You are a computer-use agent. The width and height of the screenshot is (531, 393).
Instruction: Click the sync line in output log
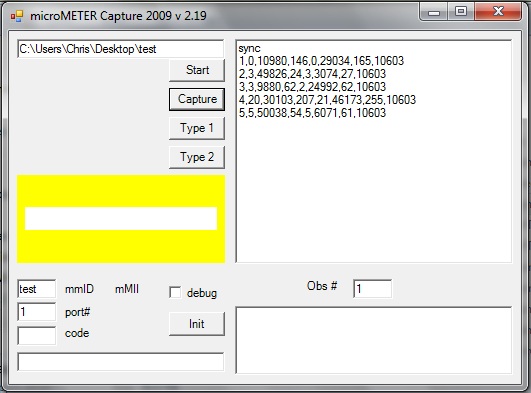tap(249, 48)
